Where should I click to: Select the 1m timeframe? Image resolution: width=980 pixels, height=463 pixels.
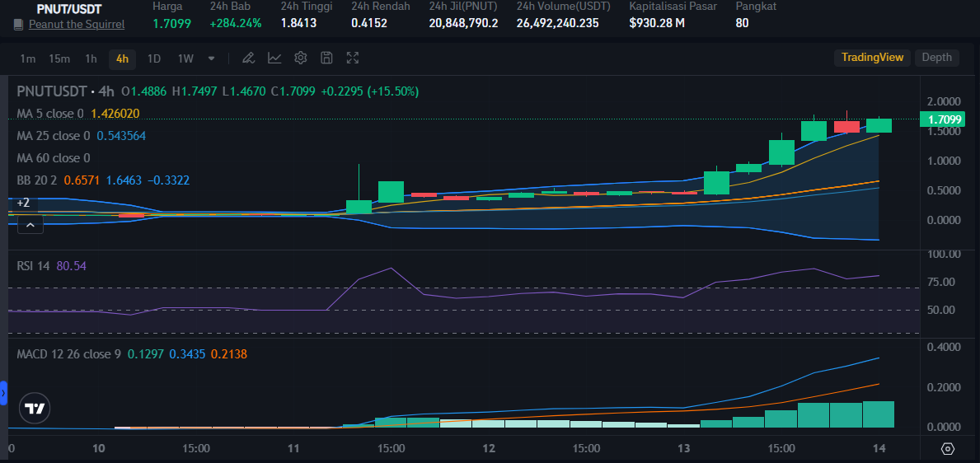(x=27, y=58)
